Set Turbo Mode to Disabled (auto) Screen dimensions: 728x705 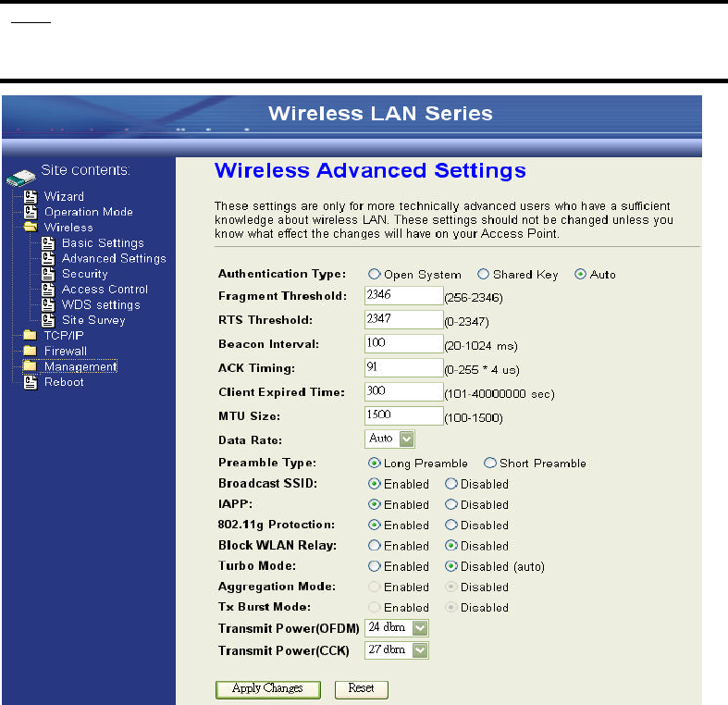click(451, 566)
